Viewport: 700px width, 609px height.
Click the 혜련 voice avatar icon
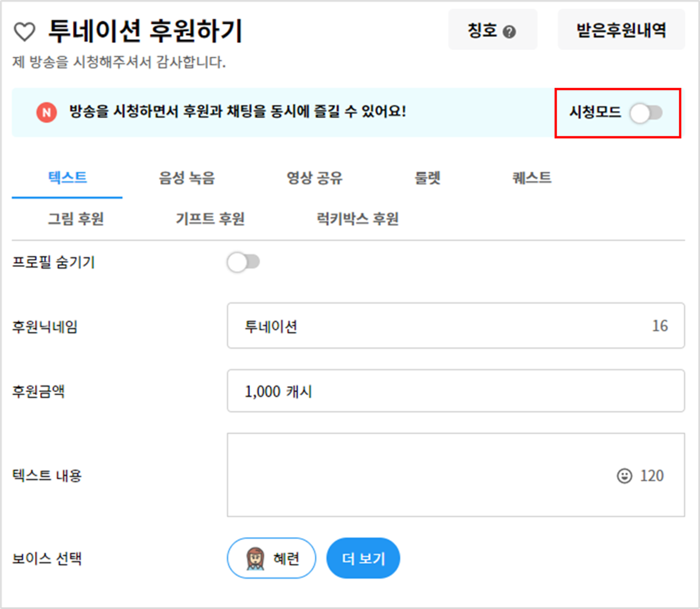(x=255, y=558)
